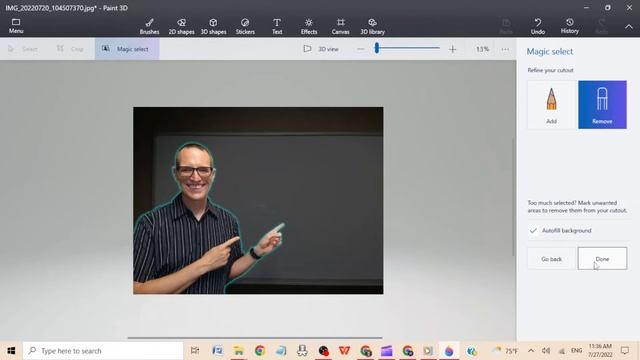Click the ENG language indicator
The width and height of the screenshot is (640, 360).
[x=576, y=351]
